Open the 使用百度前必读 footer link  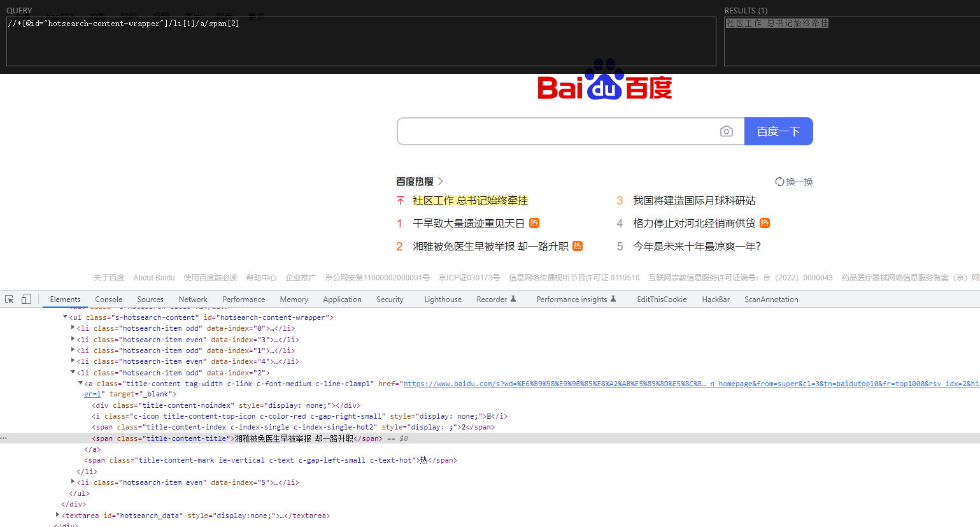210,278
